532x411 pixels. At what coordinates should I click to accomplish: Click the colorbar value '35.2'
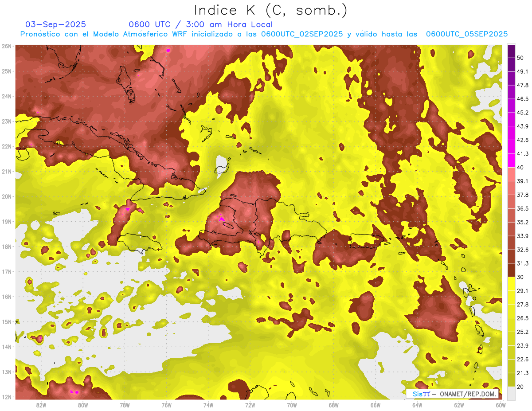(522, 222)
